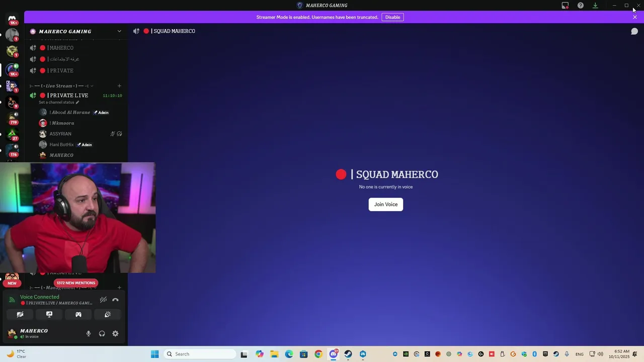Open User Settings gear icon
The height and width of the screenshot is (362, 644).
pos(115,333)
